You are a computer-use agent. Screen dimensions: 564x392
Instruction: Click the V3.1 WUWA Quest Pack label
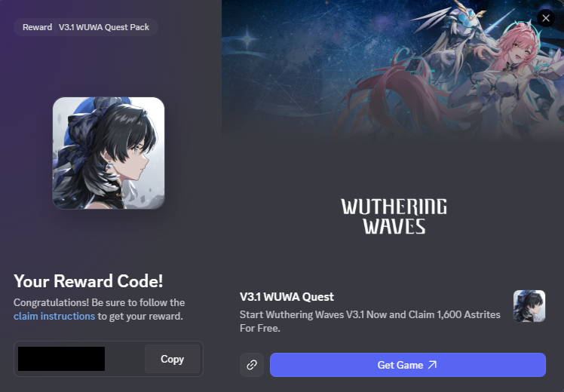104,27
